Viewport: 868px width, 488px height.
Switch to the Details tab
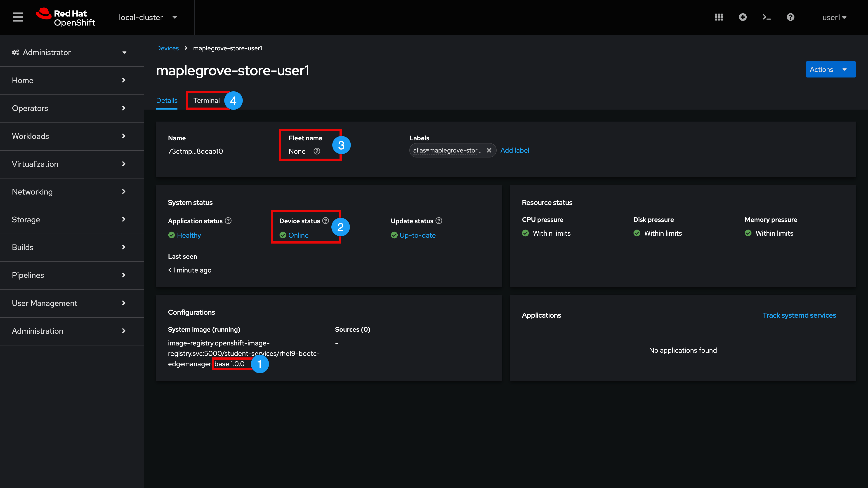pyautogui.click(x=167, y=100)
